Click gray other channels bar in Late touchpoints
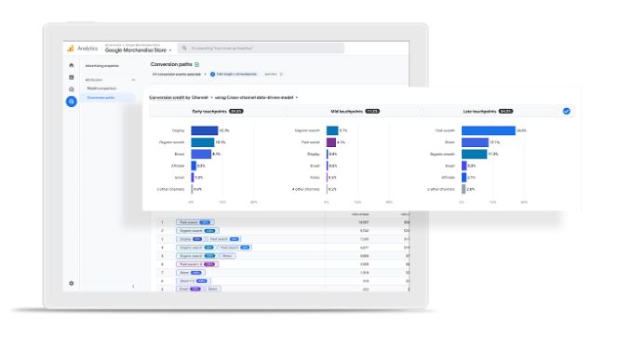 (x=464, y=189)
